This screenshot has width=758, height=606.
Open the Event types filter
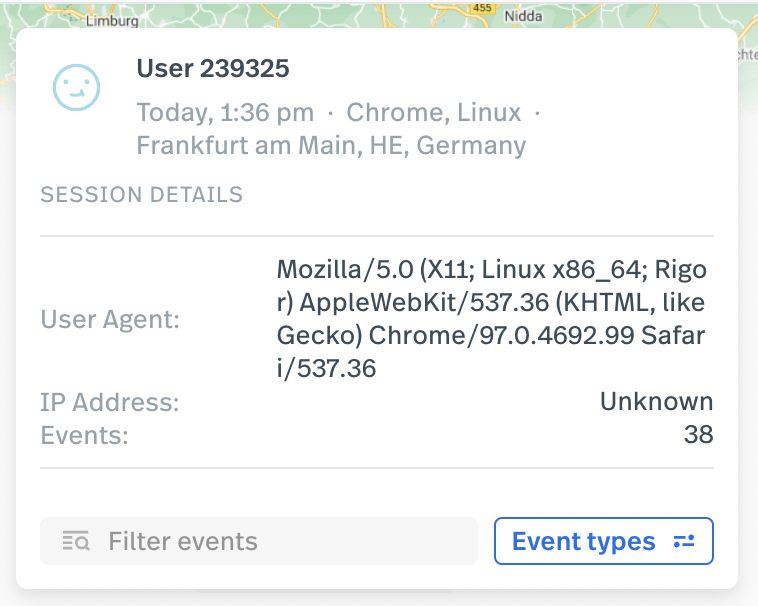[604, 541]
